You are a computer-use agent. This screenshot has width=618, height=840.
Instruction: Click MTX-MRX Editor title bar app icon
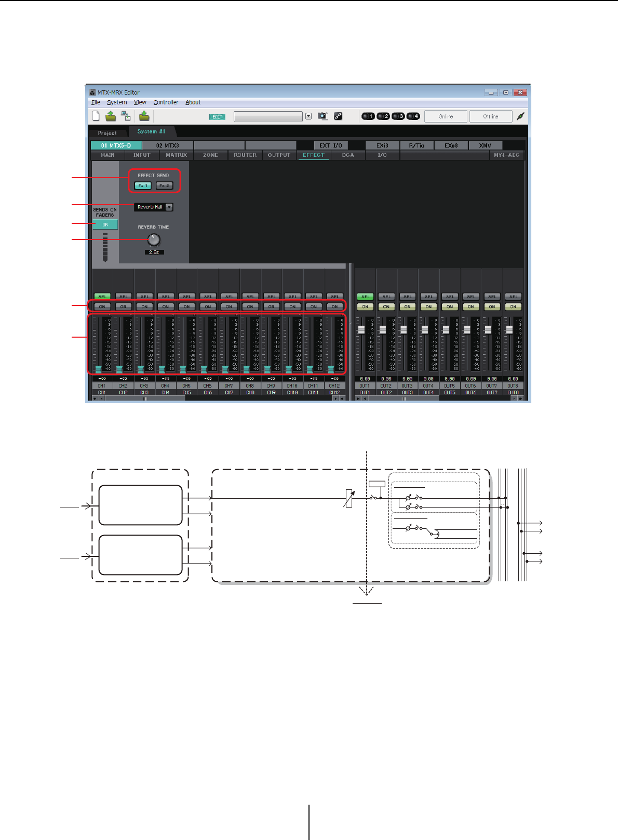(x=92, y=92)
